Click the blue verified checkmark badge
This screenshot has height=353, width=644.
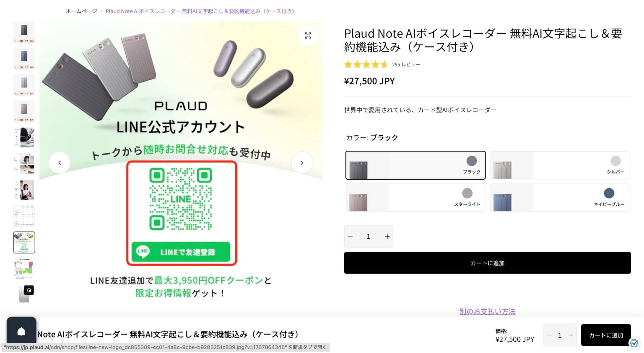coord(634,343)
